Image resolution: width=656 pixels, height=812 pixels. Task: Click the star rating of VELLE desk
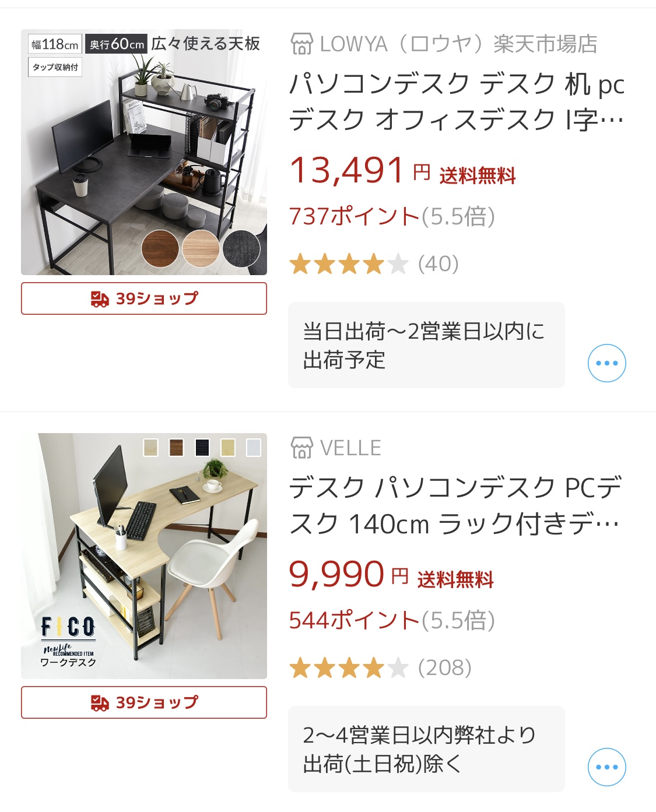pos(349,668)
